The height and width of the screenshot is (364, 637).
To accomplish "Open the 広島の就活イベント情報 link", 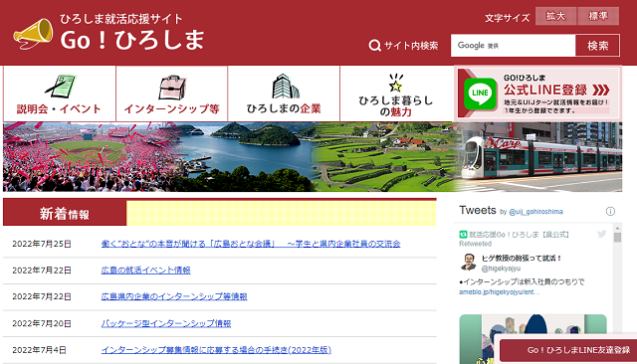I will (146, 271).
